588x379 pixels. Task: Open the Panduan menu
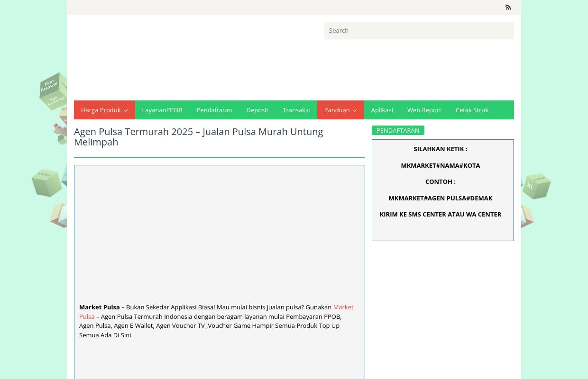[x=340, y=110]
